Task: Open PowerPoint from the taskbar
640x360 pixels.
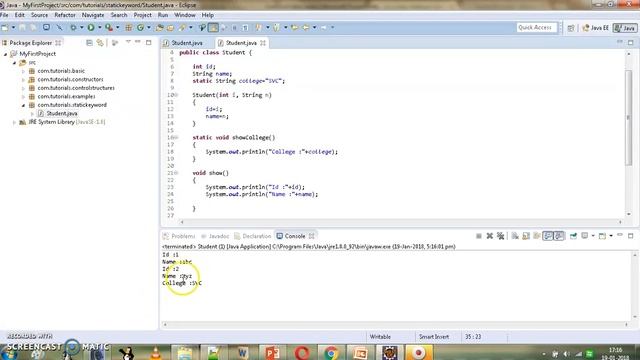Action: [272, 352]
